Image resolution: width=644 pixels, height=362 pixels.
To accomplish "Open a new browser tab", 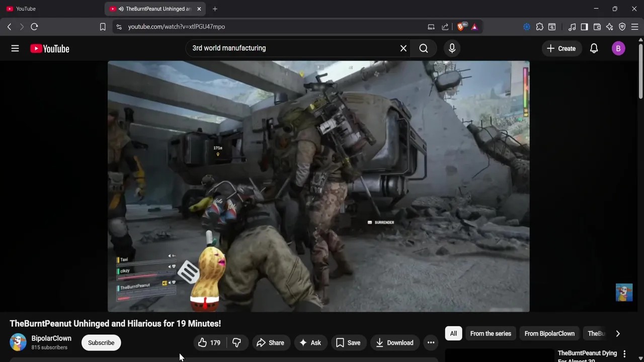I will coord(215,9).
